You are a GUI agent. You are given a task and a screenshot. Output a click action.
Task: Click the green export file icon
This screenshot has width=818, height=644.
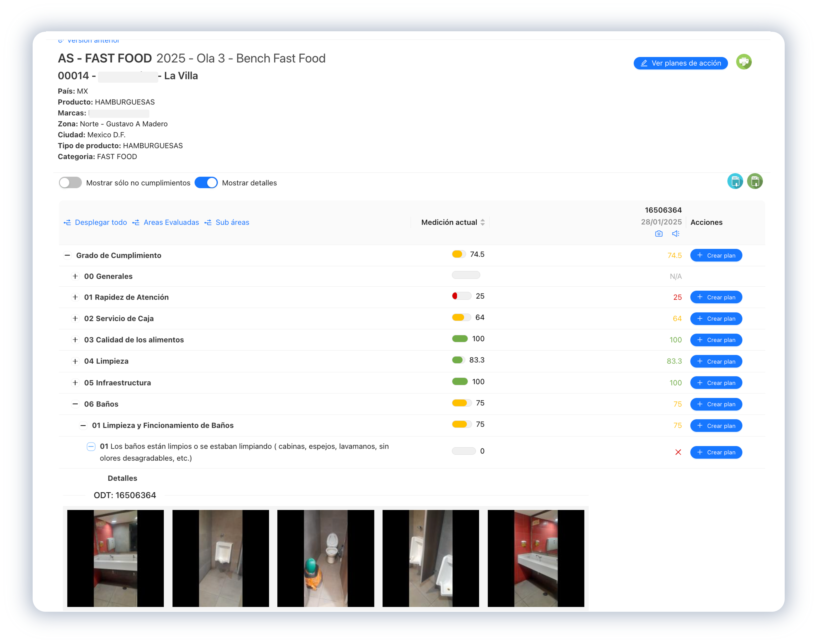(755, 181)
